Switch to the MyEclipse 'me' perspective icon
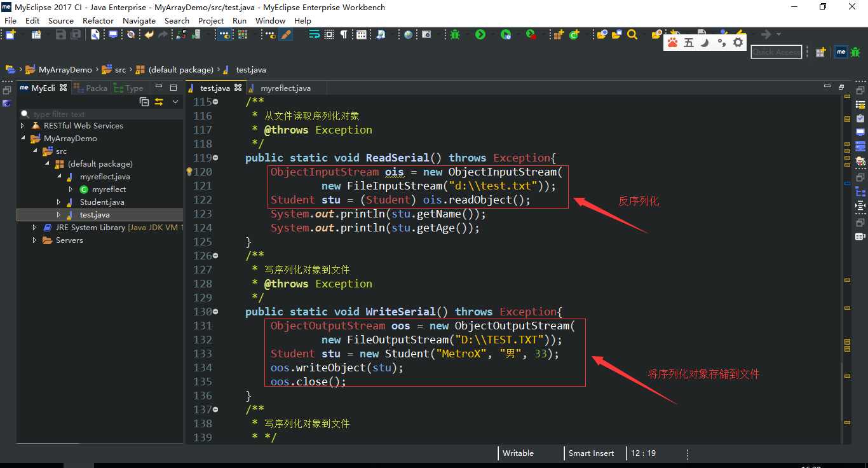 coord(841,52)
